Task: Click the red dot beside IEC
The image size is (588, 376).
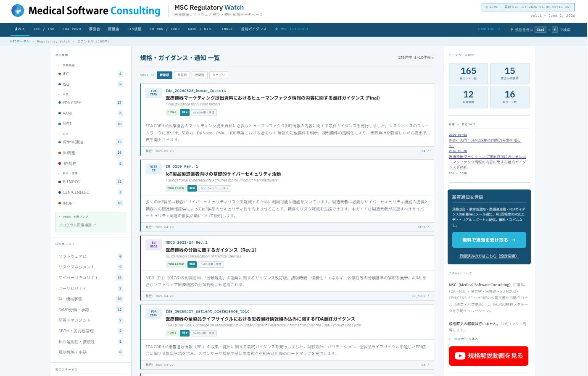Action: pyautogui.click(x=60, y=74)
